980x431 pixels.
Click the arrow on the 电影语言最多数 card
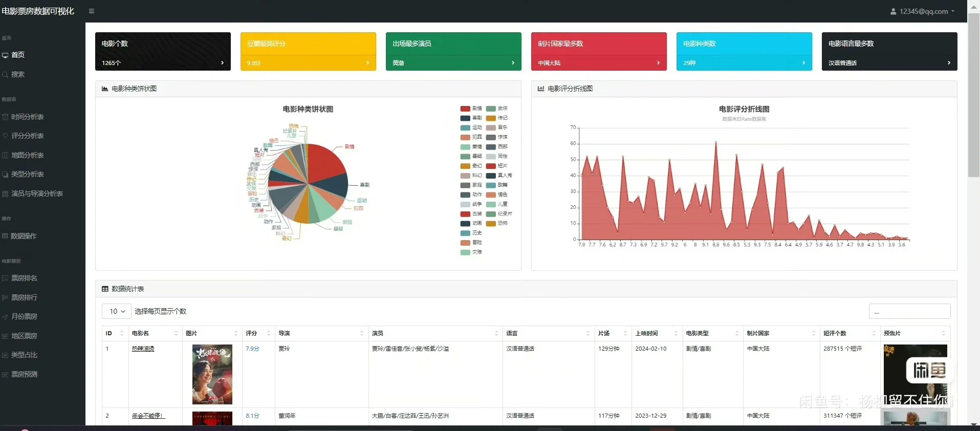(x=949, y=63)
